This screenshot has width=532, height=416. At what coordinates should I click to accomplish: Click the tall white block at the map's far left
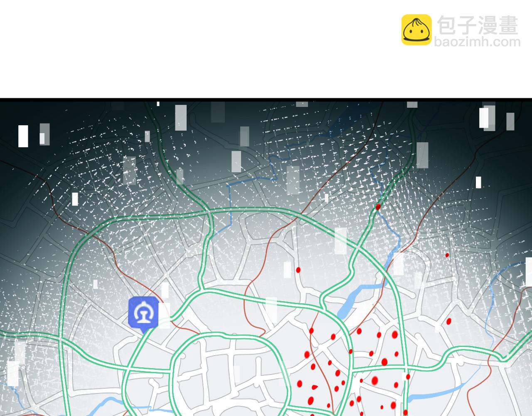[23, 136]
